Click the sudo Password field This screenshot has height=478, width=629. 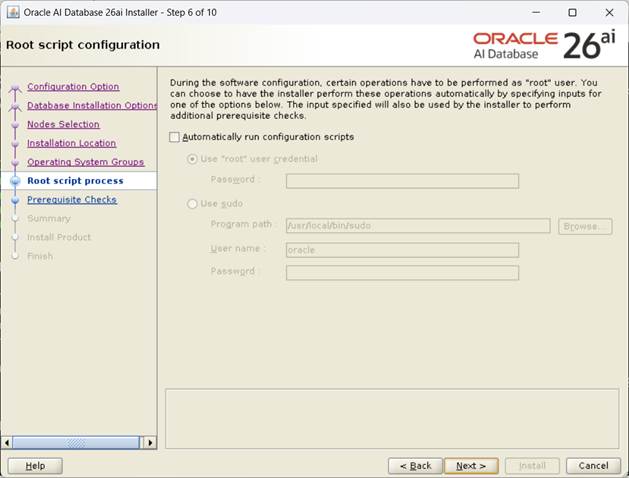click(x=402, y=273)
